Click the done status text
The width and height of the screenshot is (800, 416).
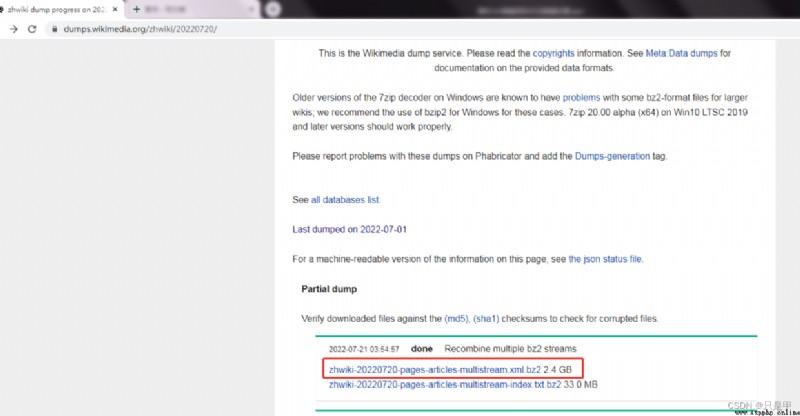click(421, 349)
